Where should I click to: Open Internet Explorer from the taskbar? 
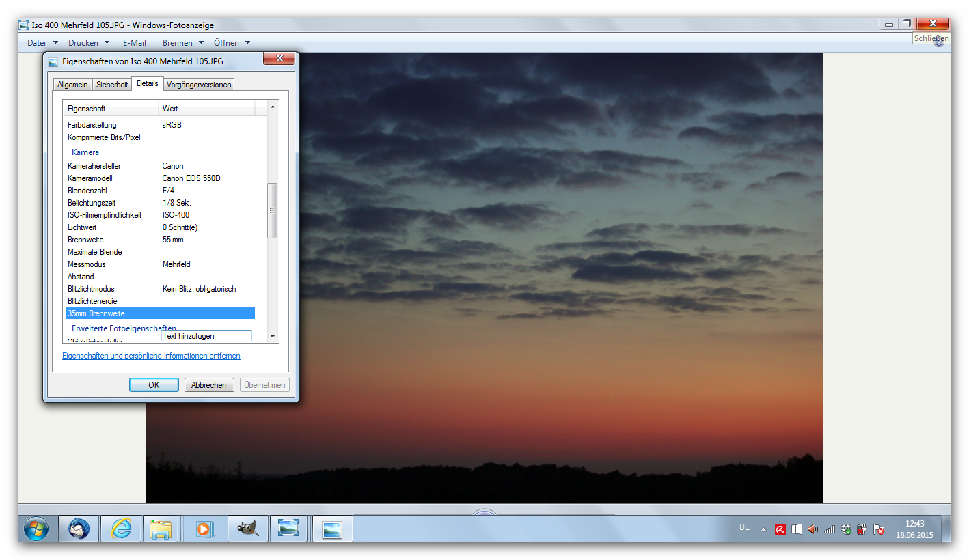[121, 529]
